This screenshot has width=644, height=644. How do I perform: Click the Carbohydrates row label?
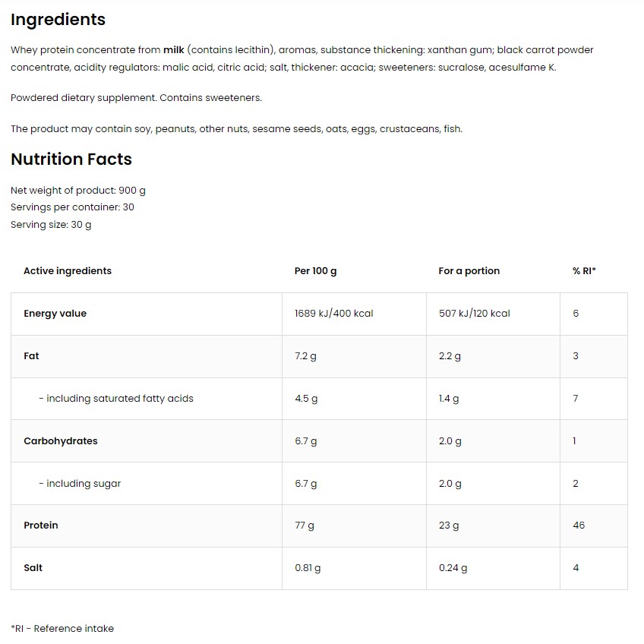pyautogui.click(x=61, y=440)
